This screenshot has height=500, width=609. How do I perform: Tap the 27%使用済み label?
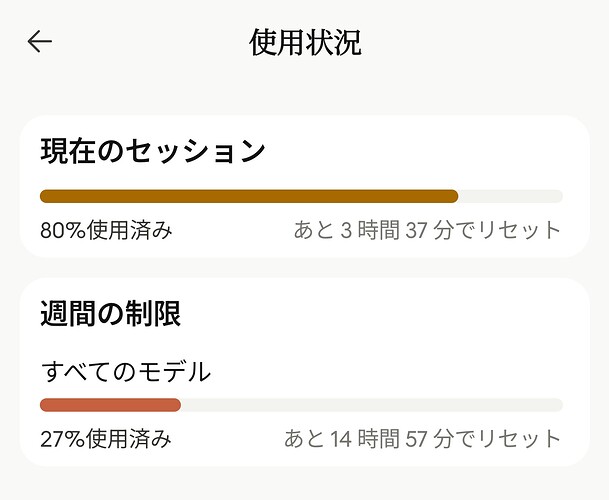tap(106, 439)
